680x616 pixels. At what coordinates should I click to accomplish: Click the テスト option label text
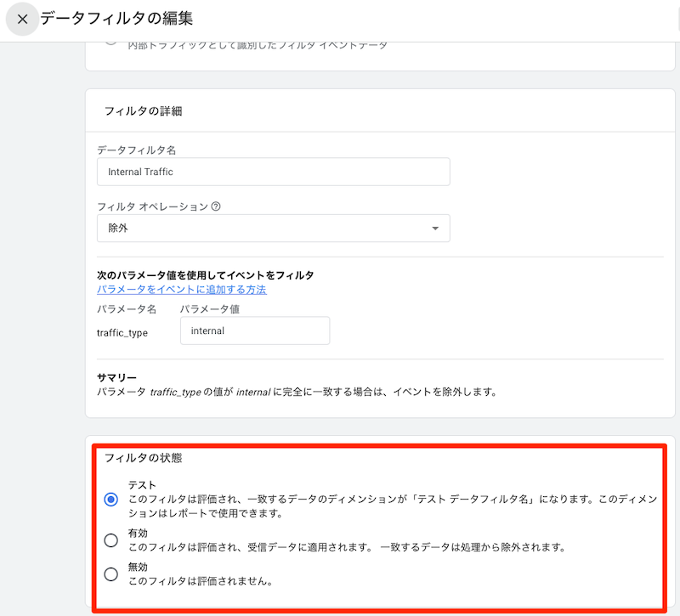(142, 485)
